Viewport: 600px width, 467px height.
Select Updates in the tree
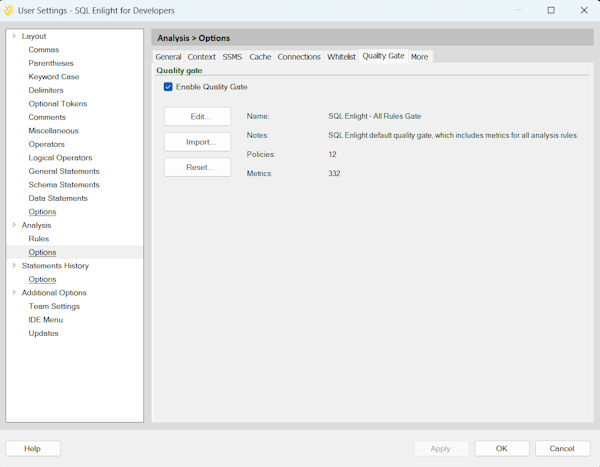tap(43, 333)
